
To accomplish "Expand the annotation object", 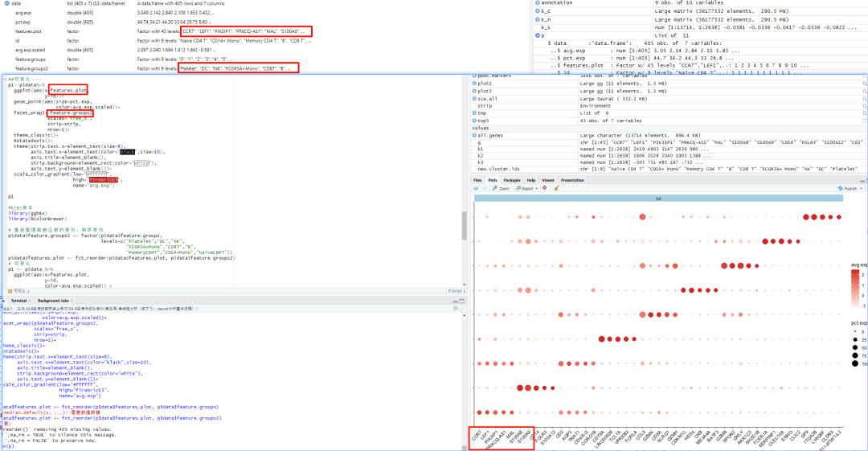I will 538,2.
